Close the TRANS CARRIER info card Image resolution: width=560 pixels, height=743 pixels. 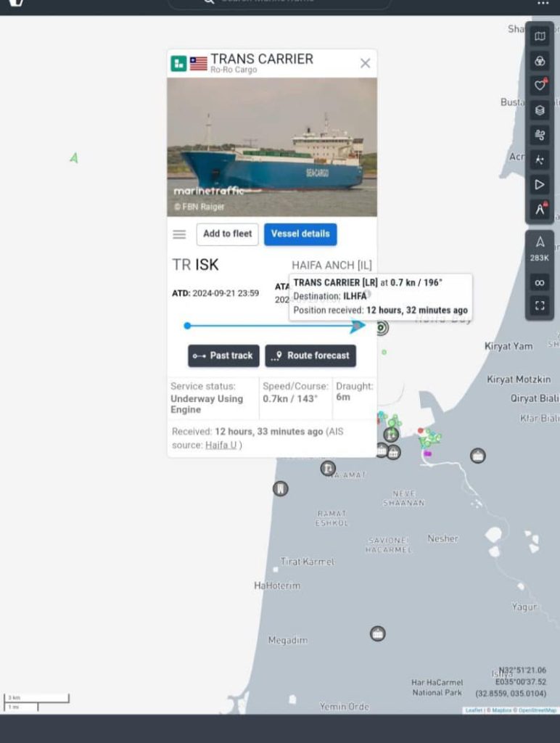[x=366, y=64]
